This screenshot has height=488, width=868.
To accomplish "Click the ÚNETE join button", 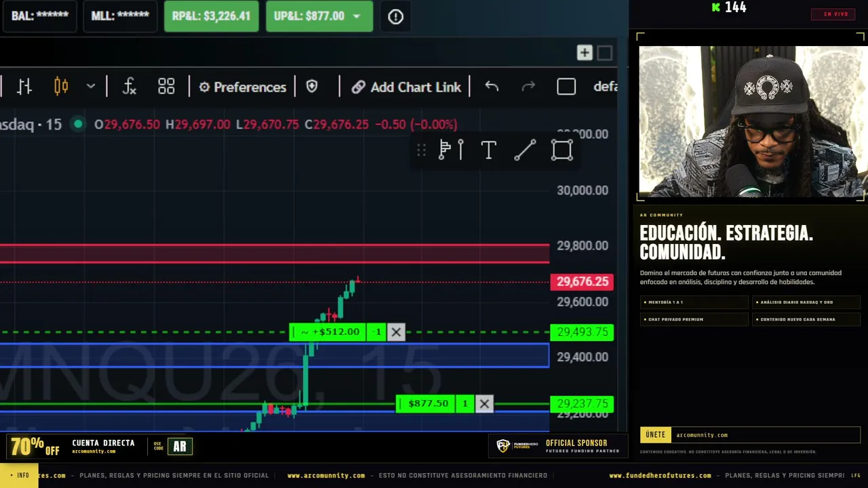I will click(656, 435).
